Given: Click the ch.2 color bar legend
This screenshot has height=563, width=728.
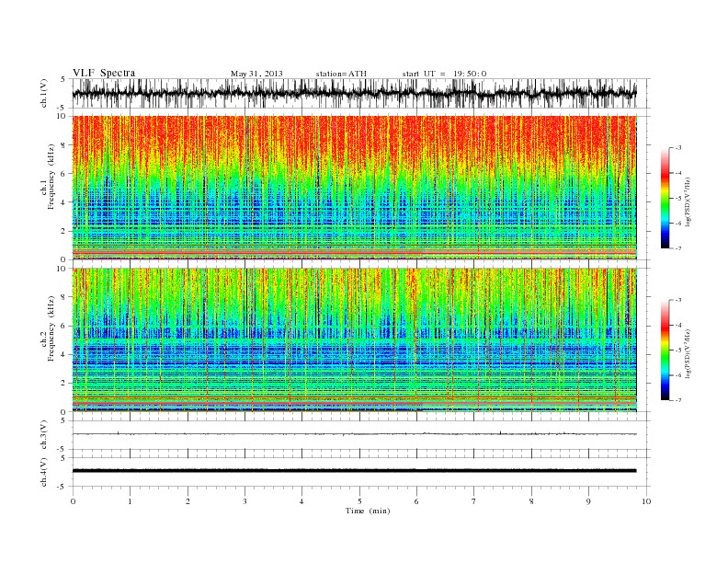Looking at the screenshot, I should pos(665,350).
